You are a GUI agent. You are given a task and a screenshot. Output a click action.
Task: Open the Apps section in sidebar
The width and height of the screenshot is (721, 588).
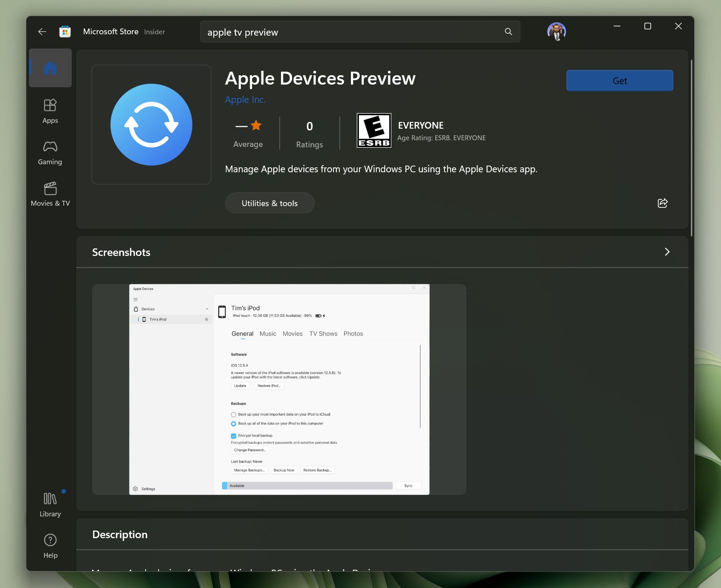(x=50, y=111)
